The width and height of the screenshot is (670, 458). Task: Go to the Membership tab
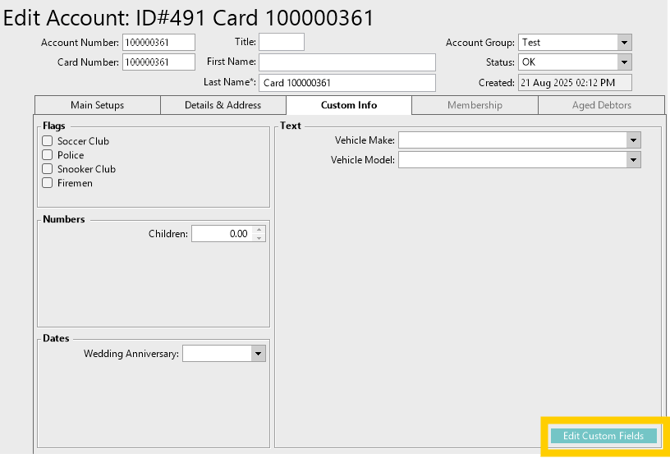(x=474, y=105)
